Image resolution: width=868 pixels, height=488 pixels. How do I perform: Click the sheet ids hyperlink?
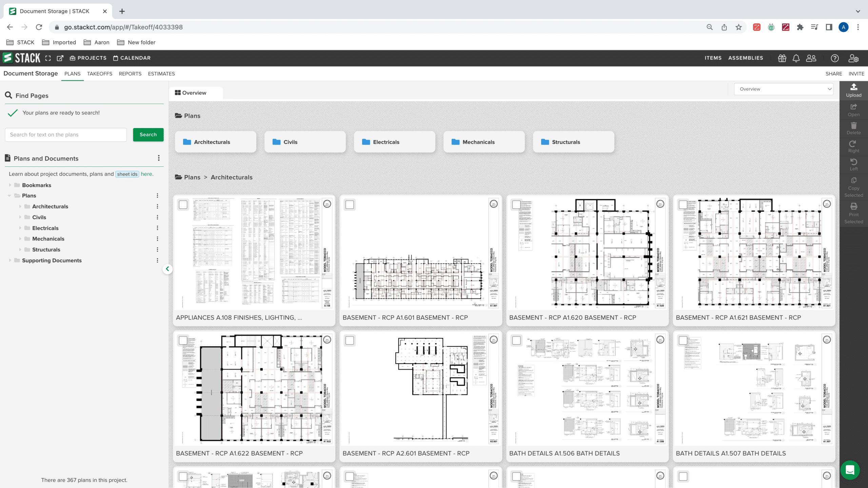pos(126,174)
